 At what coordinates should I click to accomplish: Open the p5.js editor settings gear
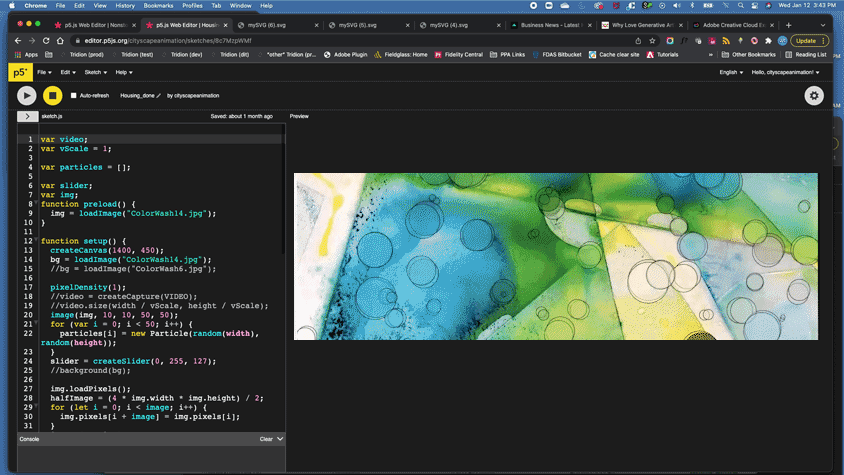pos(814,96)
